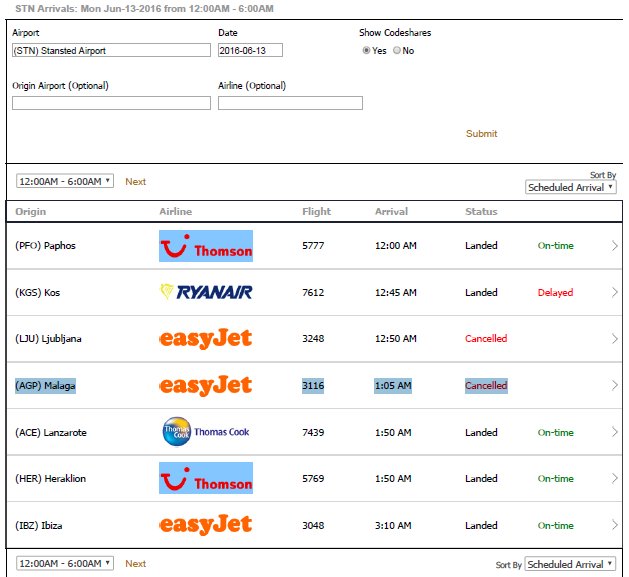Open the top Sort By dropdown
This screenshot has height=577, width=629.
(570, 187)
